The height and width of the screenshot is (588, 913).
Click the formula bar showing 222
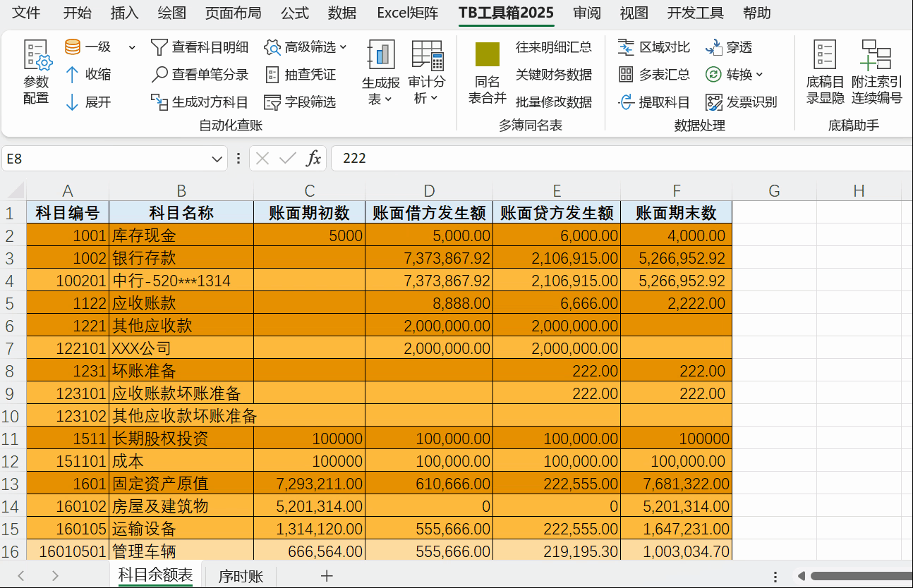[x=621, y=159]
